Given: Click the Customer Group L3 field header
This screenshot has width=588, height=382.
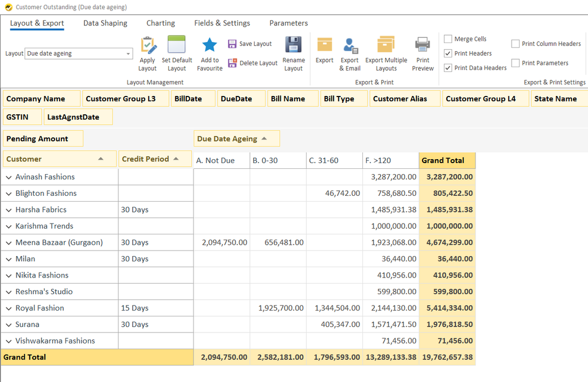Looking at the screenshot, I should (x=126, y=99).
